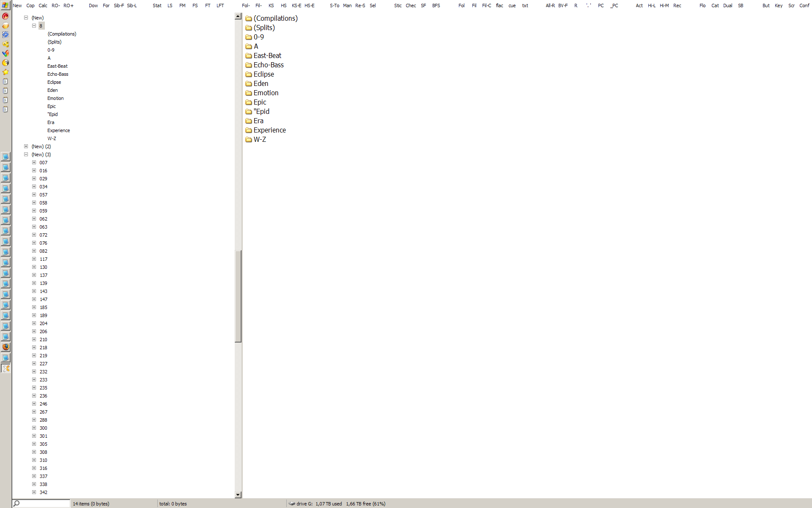Open the colorful butterfly application icon
The width and height of the screenshot is (812, 508).
pyautogui.click(x=5, y=53)
